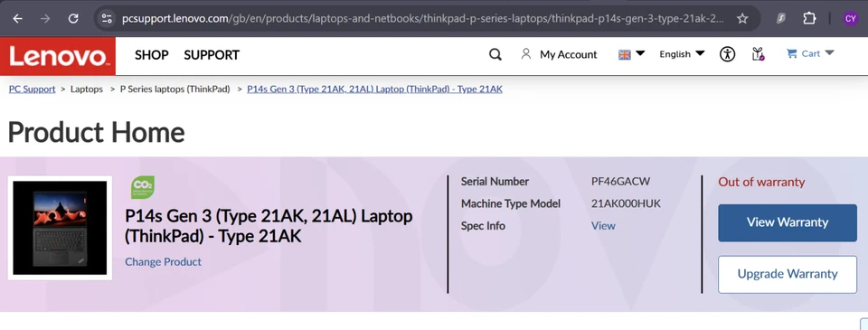Open the CY profile avatar
The width and height of the screenshot is (868, 330).
851,19
